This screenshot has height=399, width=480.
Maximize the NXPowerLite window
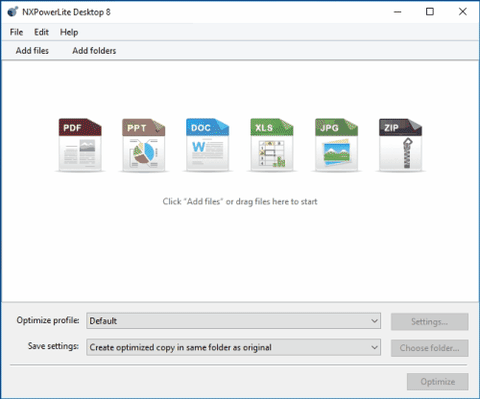pyautogui.click(x=430, y=12)
